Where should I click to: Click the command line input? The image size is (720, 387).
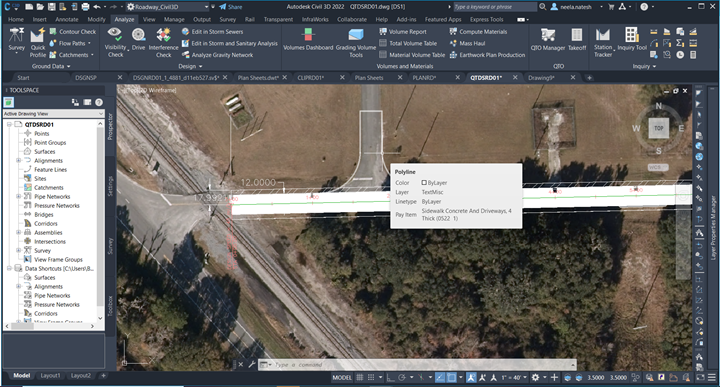tap(418, 365)
